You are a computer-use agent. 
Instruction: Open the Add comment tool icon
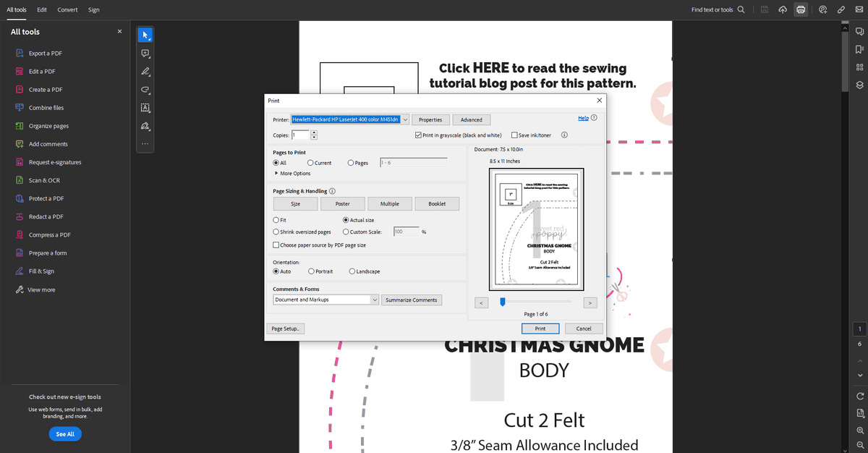pos(145,54)
